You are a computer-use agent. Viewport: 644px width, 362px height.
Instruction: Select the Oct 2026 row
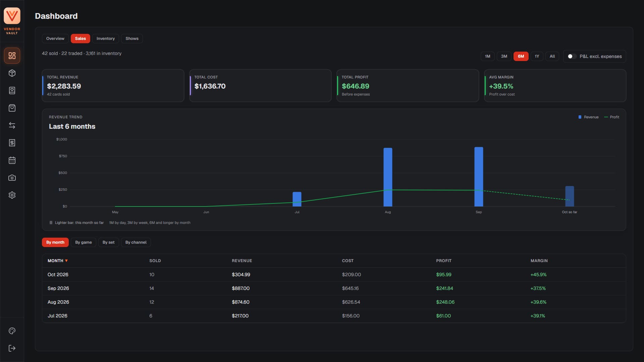pos(334,275)
